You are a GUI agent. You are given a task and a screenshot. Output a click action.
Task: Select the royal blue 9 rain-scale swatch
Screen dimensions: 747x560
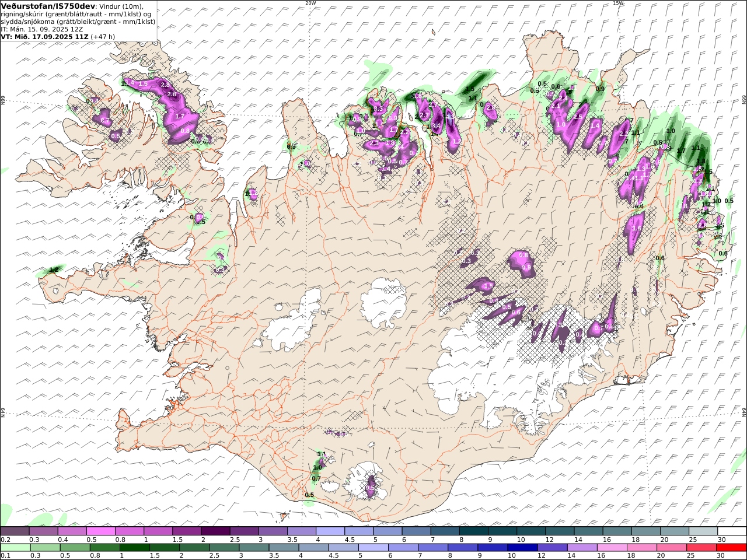coord(492,548)
